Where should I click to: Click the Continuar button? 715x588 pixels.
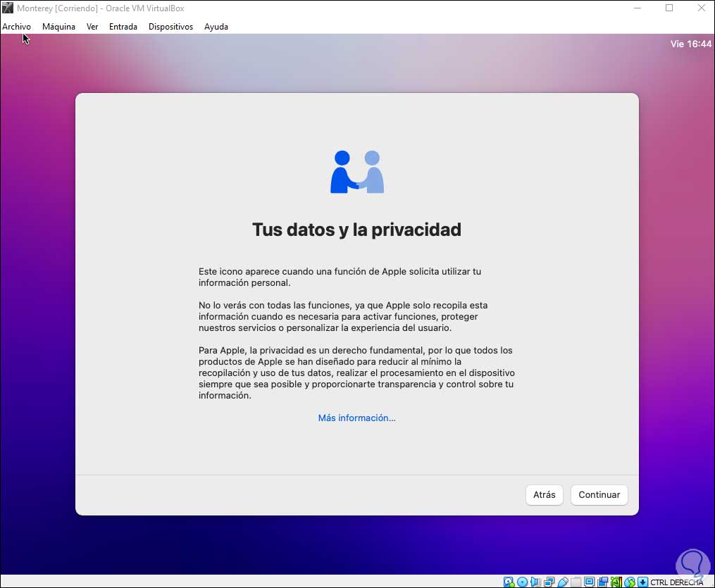[x=599, y=494]
